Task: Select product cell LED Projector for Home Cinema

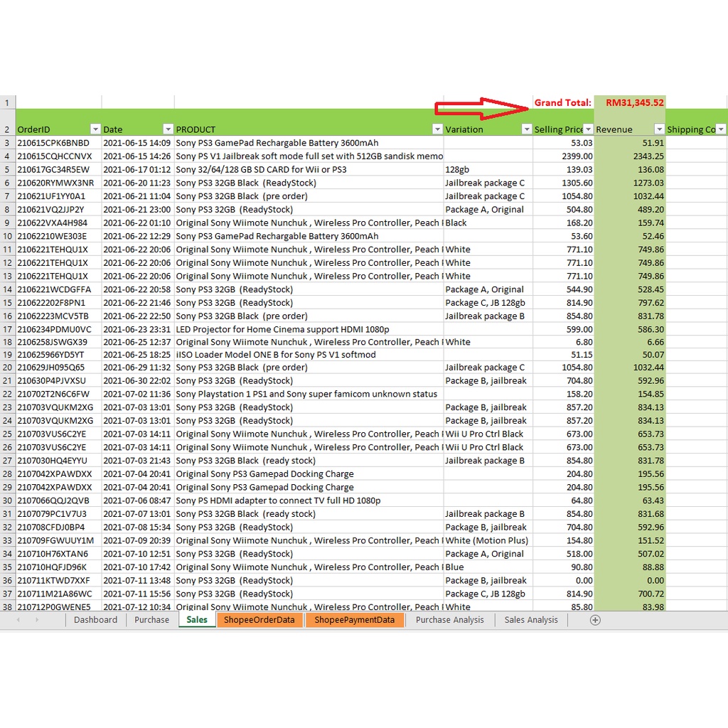Action: pos(309,330)
